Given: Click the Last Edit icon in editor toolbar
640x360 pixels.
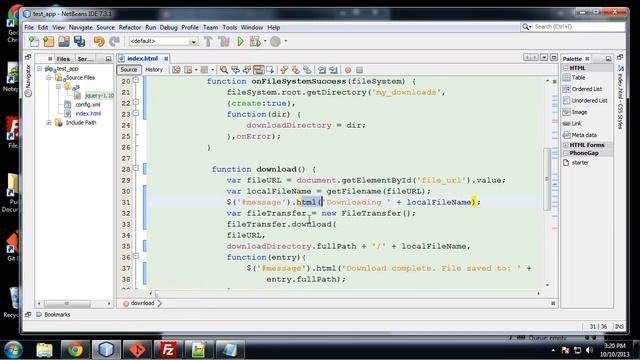Looking at the screenshot, I should coord(176,70).
